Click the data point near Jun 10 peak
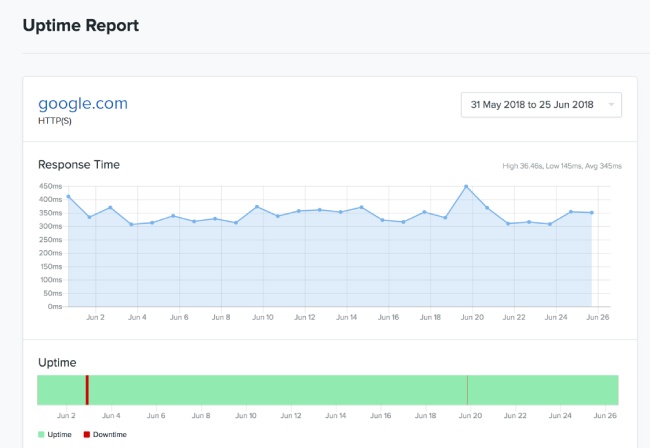 [x=257, y=206]
